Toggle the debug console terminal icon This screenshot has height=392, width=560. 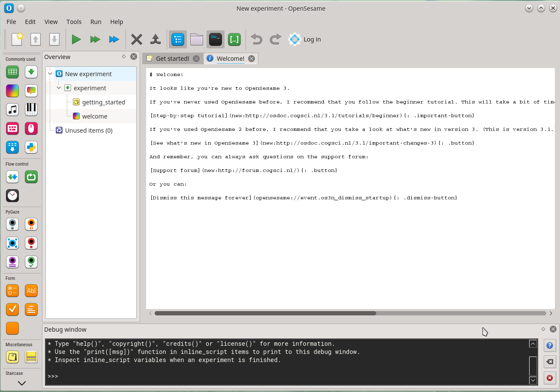216,39
